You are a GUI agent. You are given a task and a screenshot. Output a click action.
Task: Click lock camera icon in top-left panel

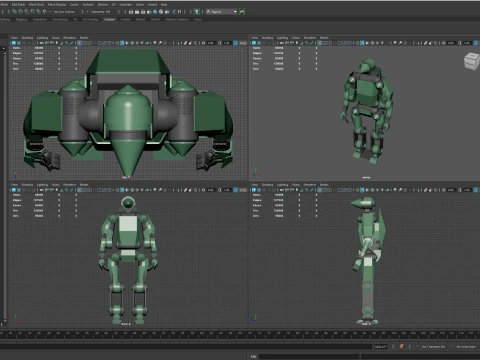click(19, 43)
